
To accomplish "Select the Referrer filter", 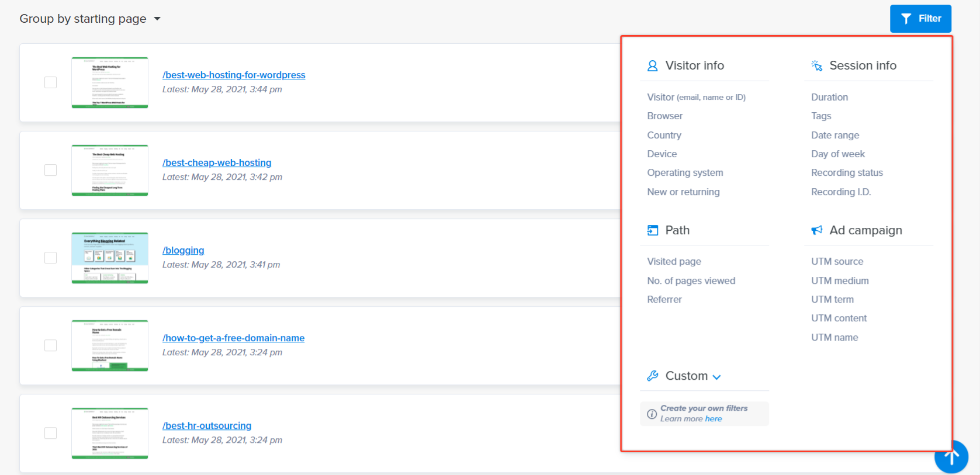I will pos(664,299).
